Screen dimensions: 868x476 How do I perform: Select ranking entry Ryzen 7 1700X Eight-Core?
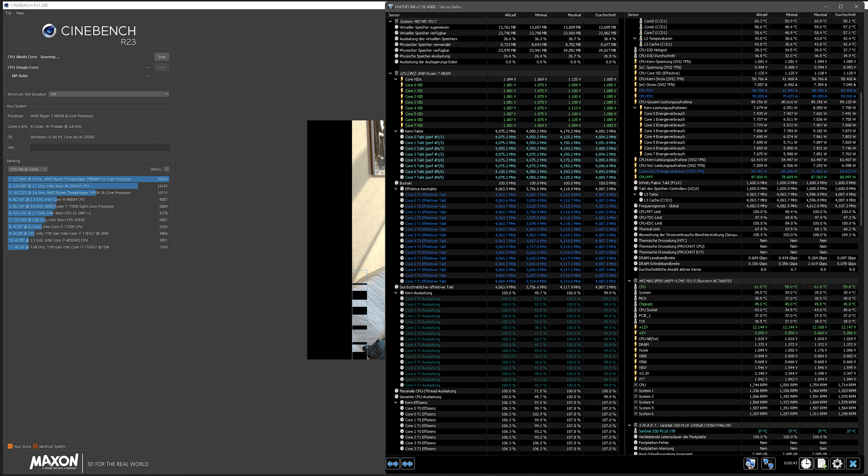88,206
